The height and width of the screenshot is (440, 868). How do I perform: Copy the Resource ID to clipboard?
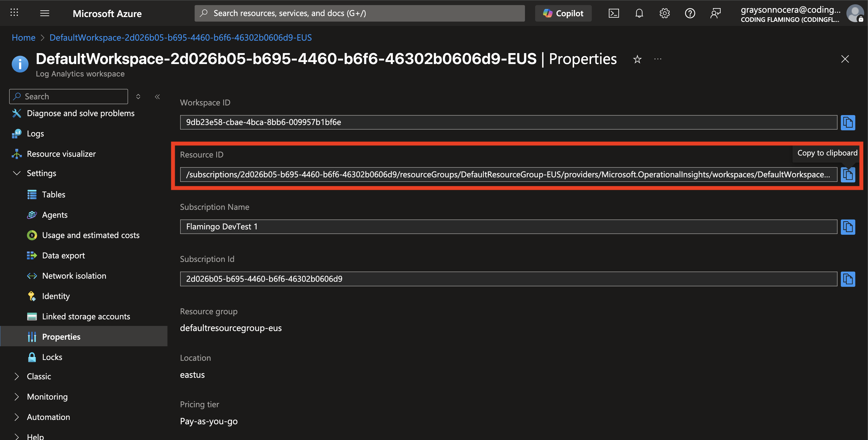pyautogui.click(x=848, y=175)
